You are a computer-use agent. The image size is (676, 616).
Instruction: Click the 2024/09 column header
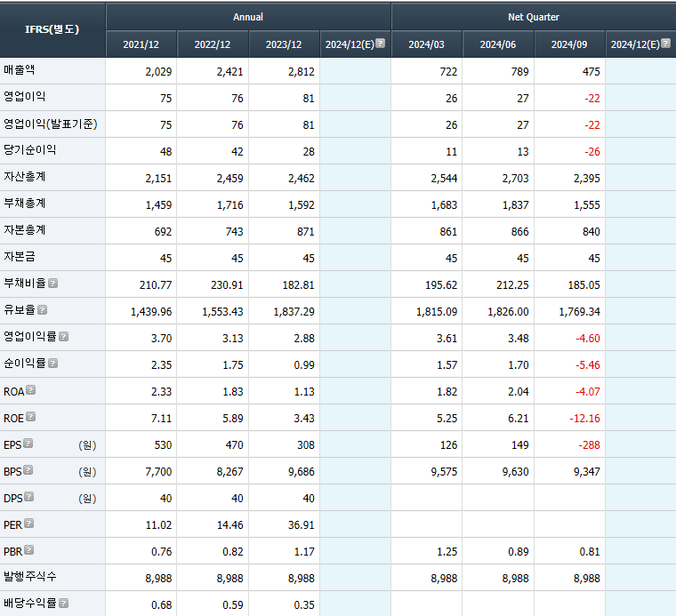tap(569, 44)
